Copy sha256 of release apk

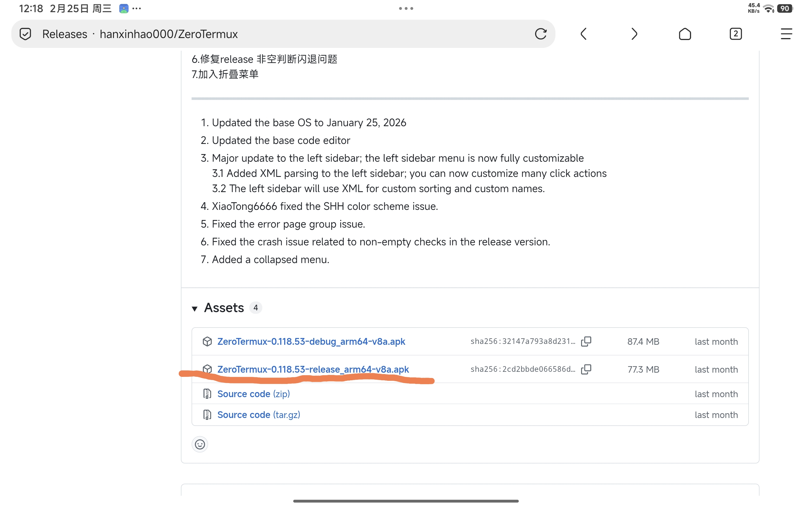586,369
